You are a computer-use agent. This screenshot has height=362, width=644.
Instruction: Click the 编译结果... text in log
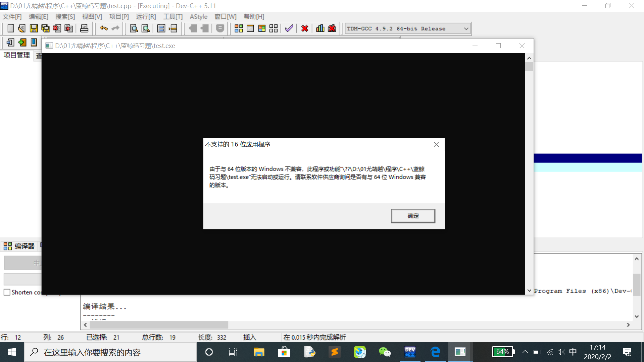[105, 306]
